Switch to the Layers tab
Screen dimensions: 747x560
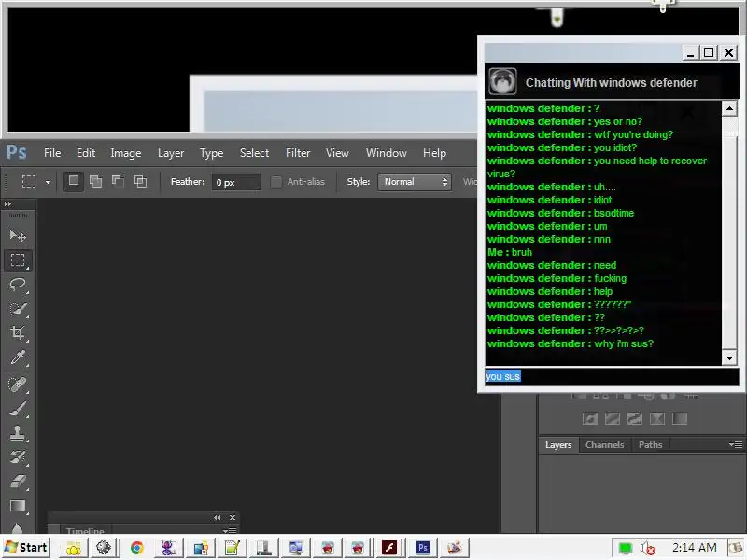558,445
